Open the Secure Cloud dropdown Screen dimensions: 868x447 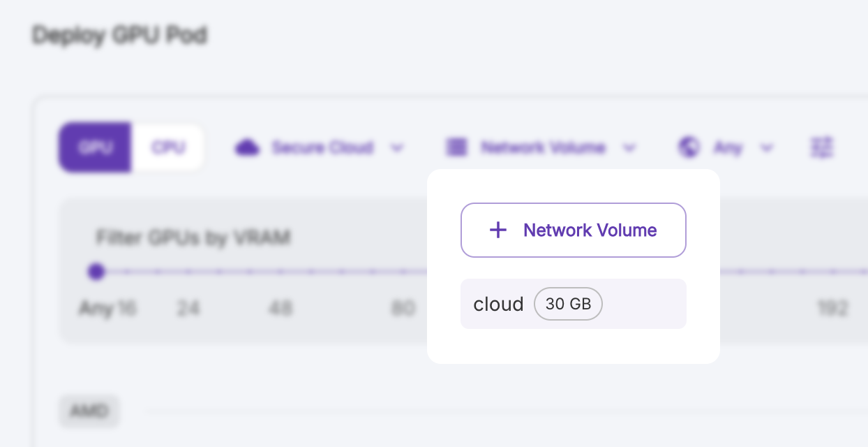tap(322, 147)
